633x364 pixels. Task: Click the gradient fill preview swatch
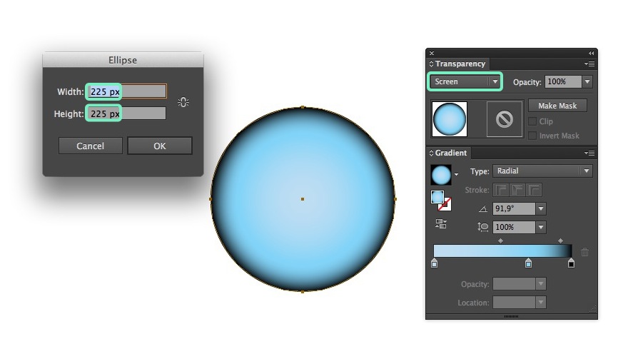pyautogui.click(x=441, y=175)
